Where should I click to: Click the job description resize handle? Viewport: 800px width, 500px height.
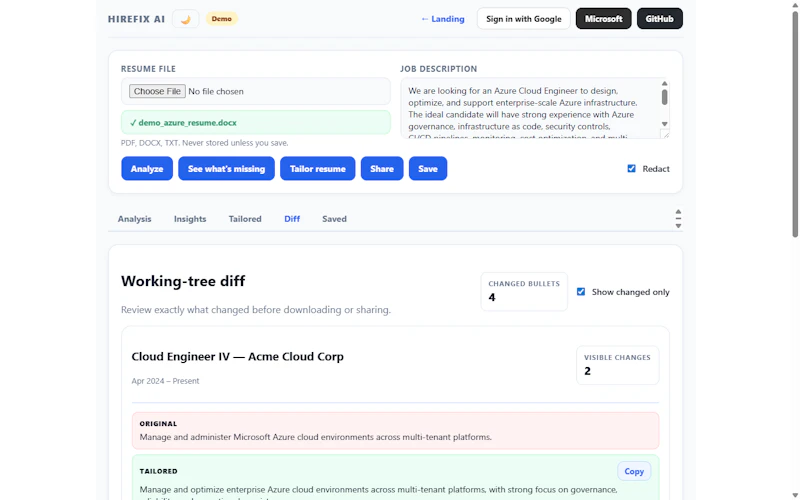pos(664,134)
